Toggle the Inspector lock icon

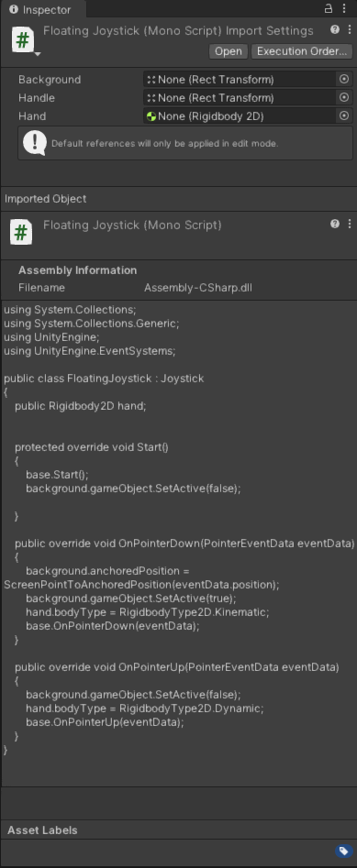coord(329,9)
